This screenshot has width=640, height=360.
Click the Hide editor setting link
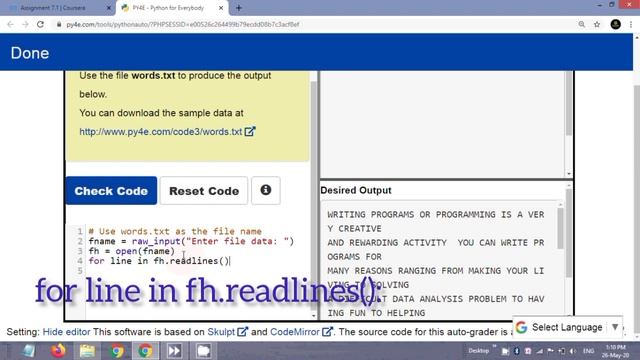tap(66, 332)
